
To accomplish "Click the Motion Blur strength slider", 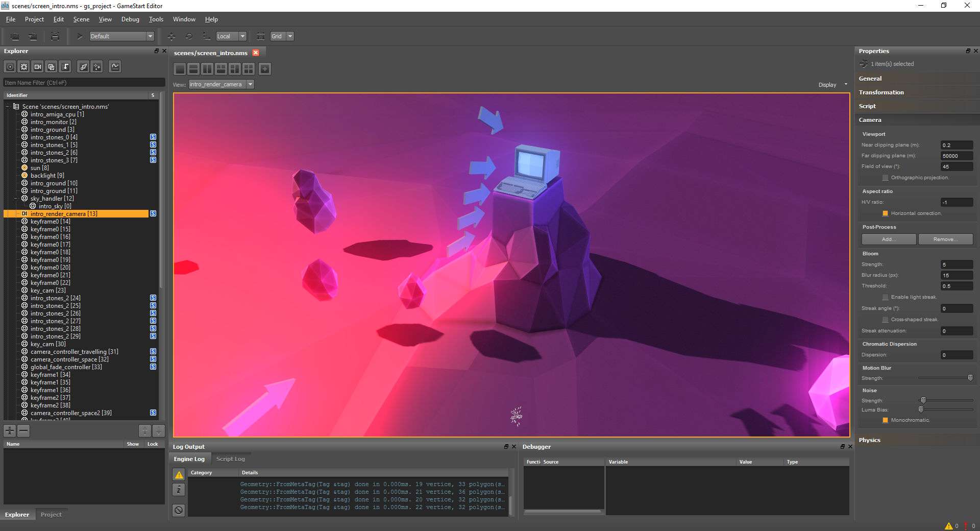I will tap(945, 378).
